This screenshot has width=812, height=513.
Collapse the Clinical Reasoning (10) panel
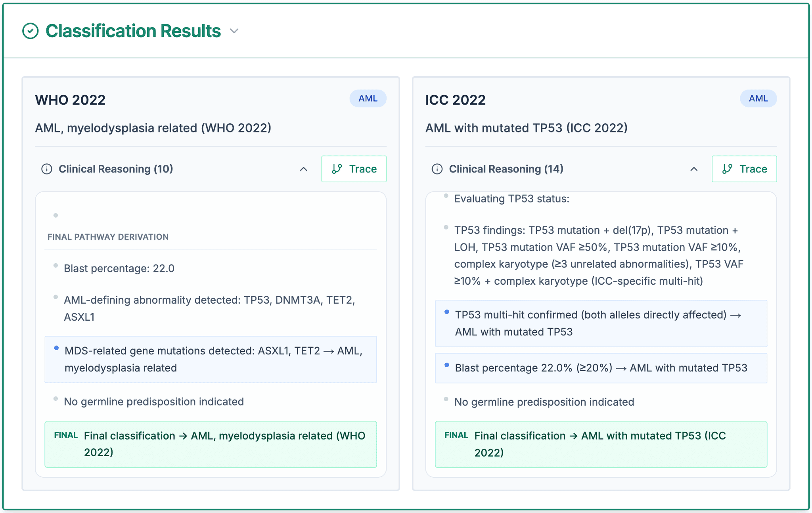point(304,169)
